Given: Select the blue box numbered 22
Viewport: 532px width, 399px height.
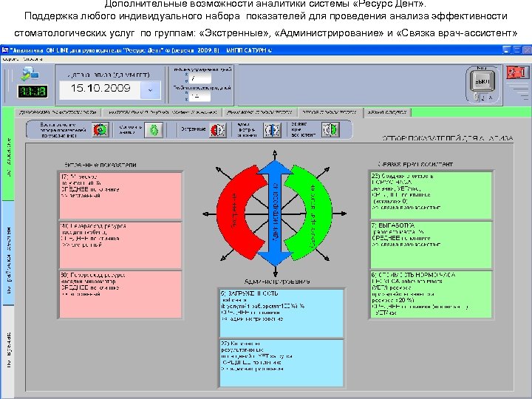Looking at the screenshot, I should click(x=282, y=363).
